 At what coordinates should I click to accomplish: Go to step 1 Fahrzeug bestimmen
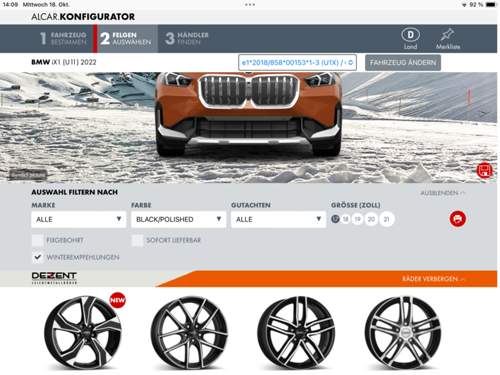(63, 38)
